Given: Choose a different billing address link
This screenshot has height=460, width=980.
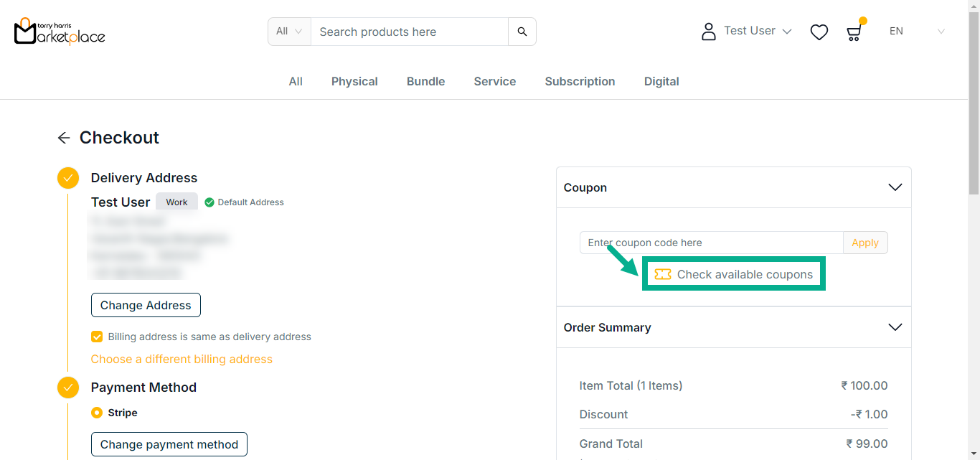Looking at the screenshot, I should coord(182,359).
